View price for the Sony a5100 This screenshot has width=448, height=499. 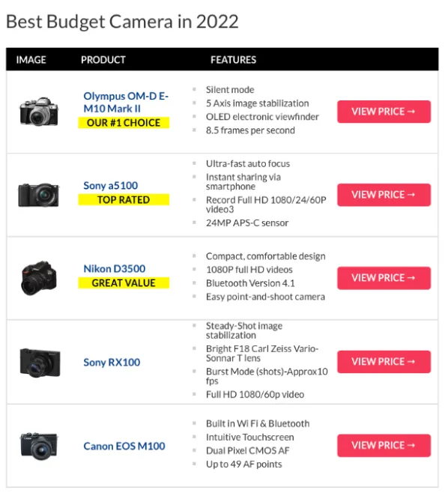point(384,195)
